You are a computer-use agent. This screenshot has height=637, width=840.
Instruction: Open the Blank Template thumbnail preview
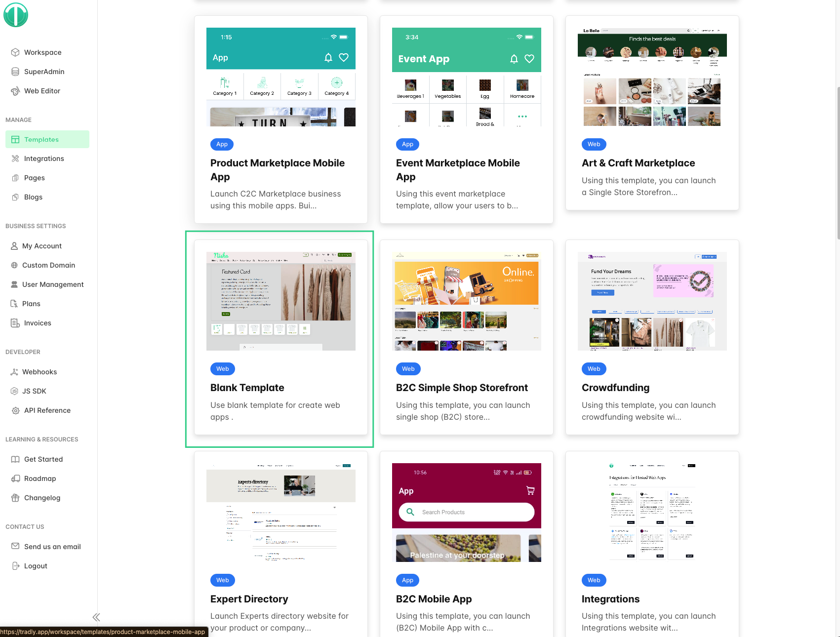(x=280, y=300)
